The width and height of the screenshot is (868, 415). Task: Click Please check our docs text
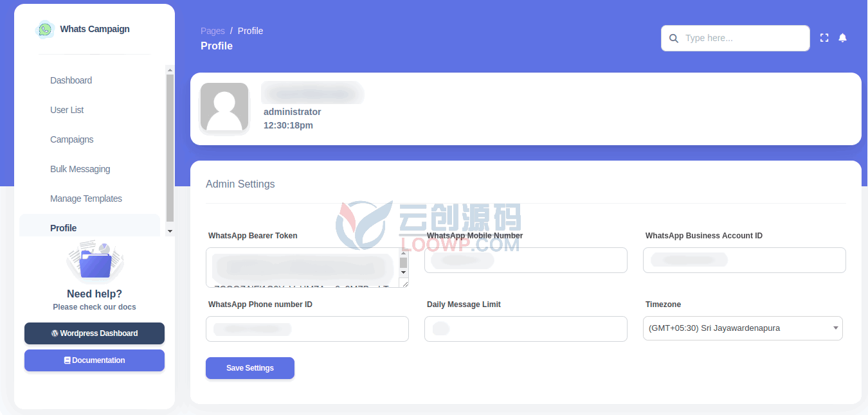95,307
